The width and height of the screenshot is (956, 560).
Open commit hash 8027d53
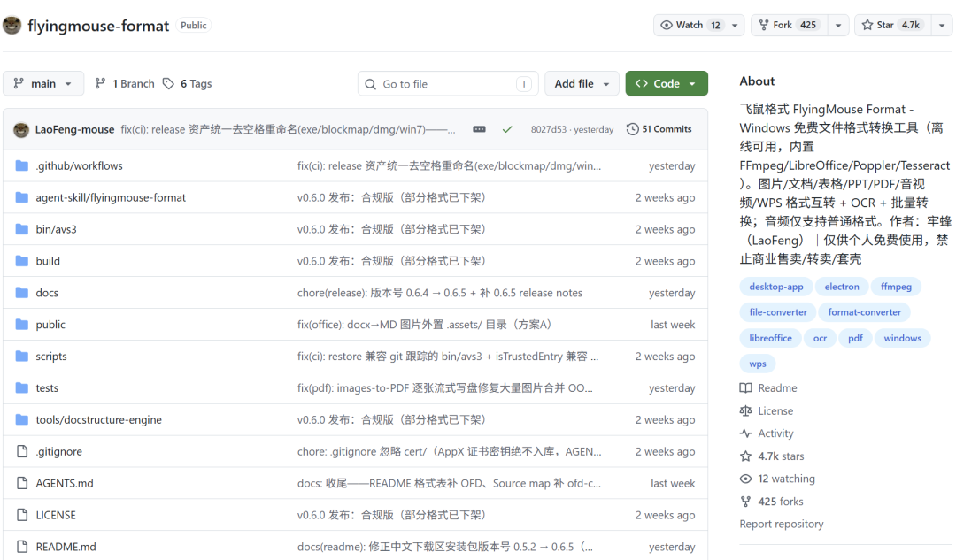pos(548,129)
